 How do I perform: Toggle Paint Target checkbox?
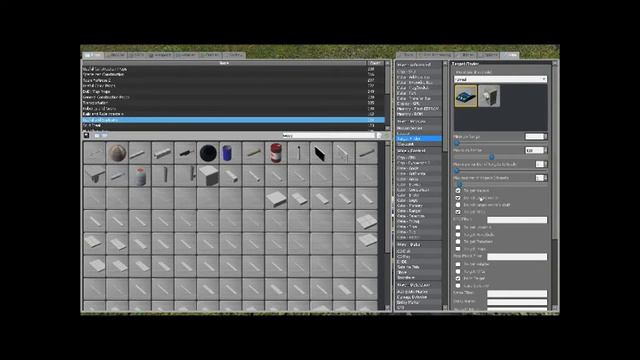point(458,278)
